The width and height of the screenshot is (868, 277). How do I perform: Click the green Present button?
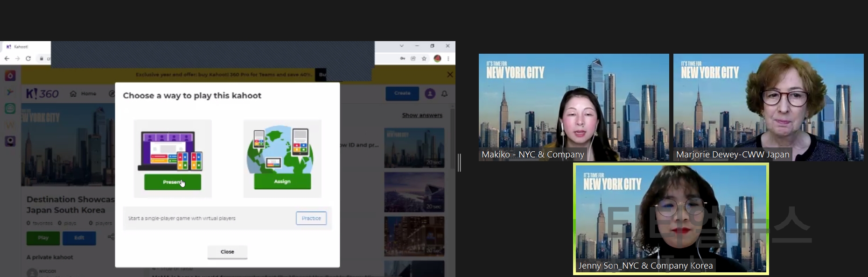point(173,182)
